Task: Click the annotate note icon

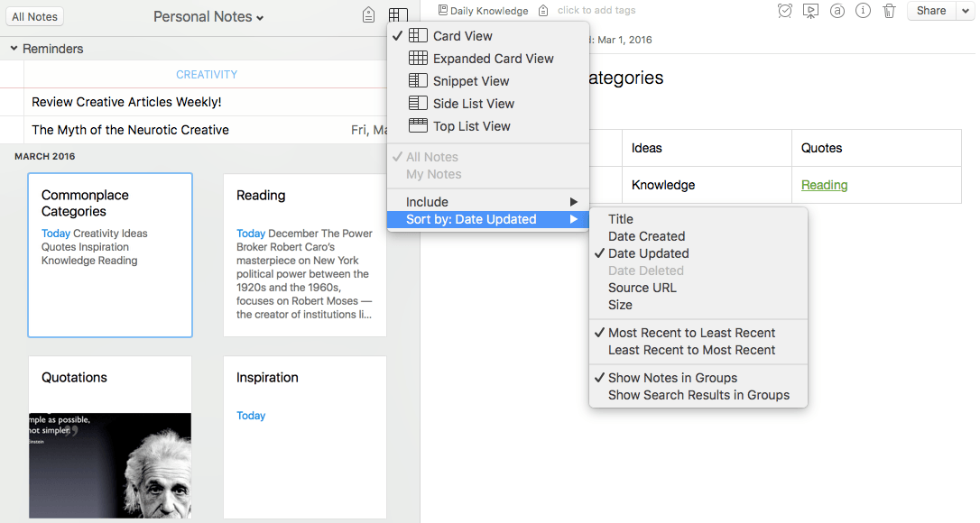Action: click(x=837, y=11)
